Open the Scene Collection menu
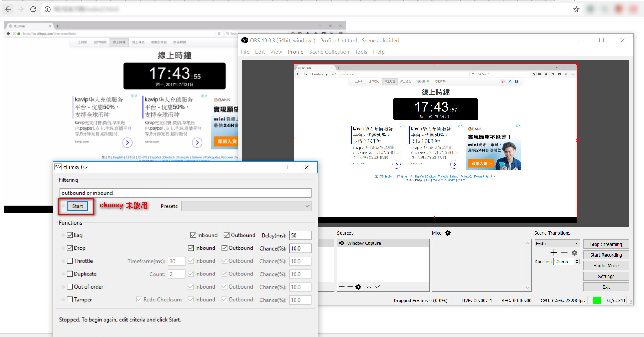644x337 pixels. point(329,52)
